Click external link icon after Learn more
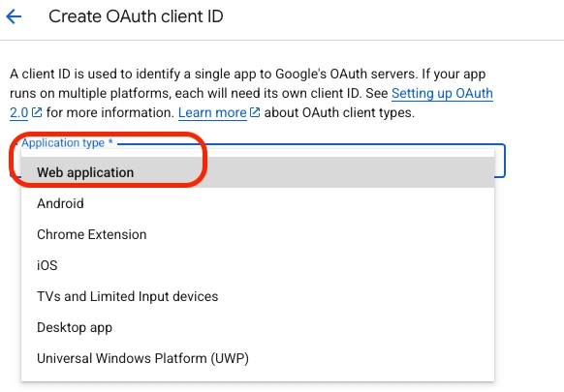Screen dimensions: 564x392 click(255, 112)
